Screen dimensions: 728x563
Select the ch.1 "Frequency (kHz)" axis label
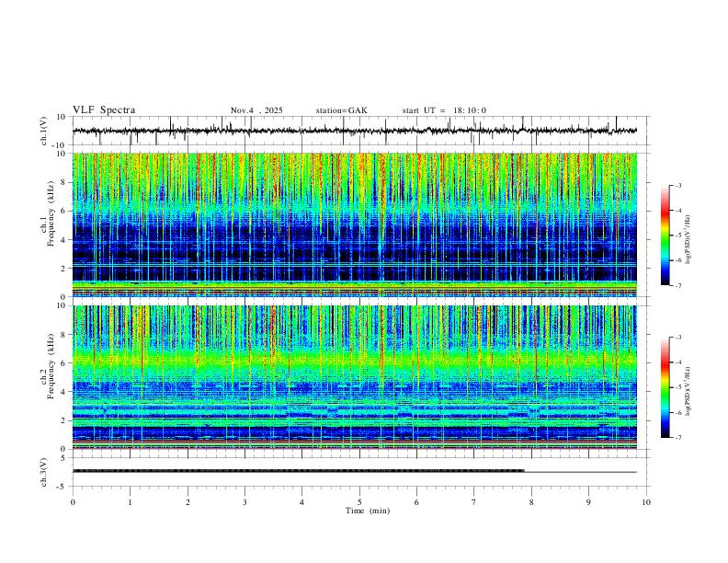(51, 213)
